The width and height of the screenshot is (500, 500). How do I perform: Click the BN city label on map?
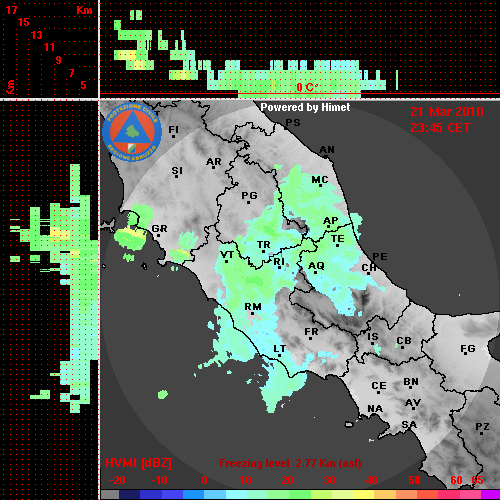click(411, 382)
